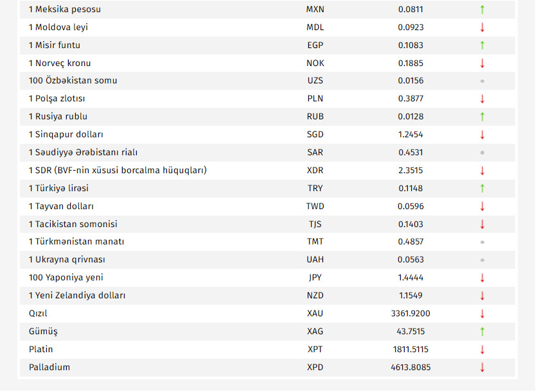Click the XDR currency code
The height and width of the screenshot is (392, 537).
[x=315, y=171]
